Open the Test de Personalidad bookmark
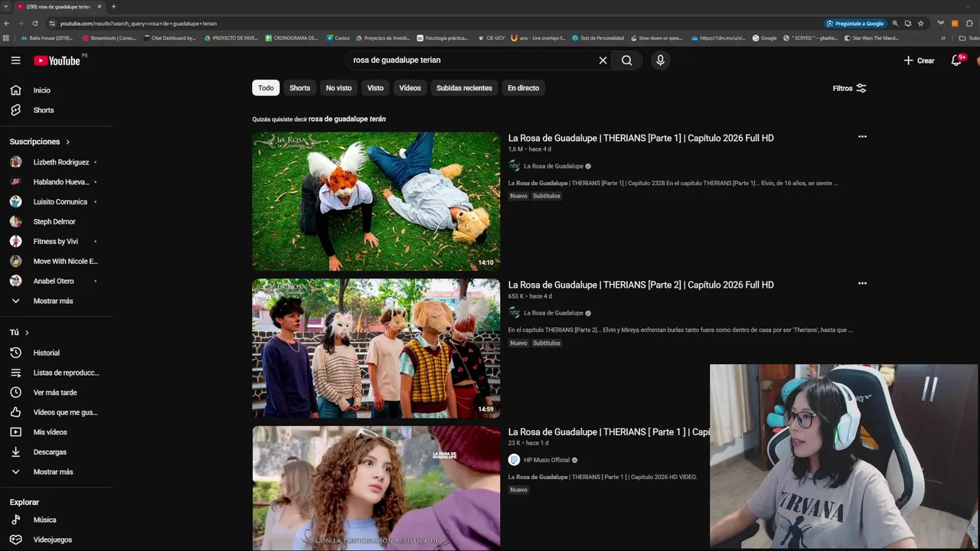 pyautogui.click(x=597, y=37)
